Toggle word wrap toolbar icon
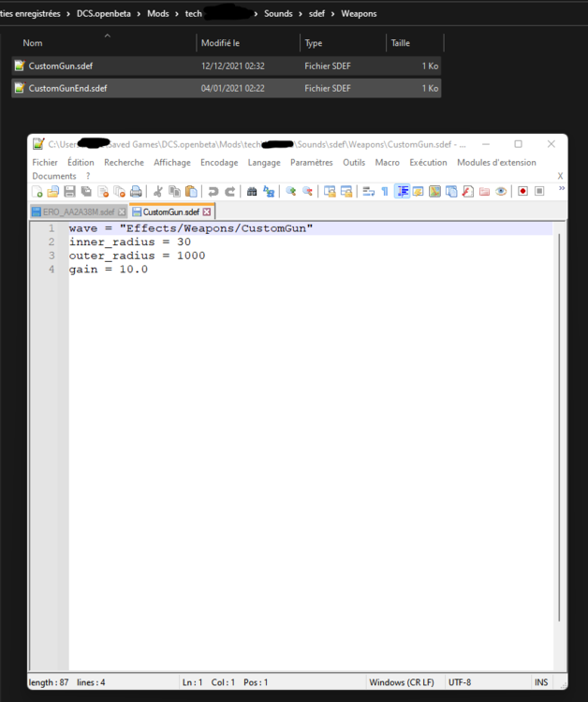This screenshot has height=702, width=588. tap(368, 192)
